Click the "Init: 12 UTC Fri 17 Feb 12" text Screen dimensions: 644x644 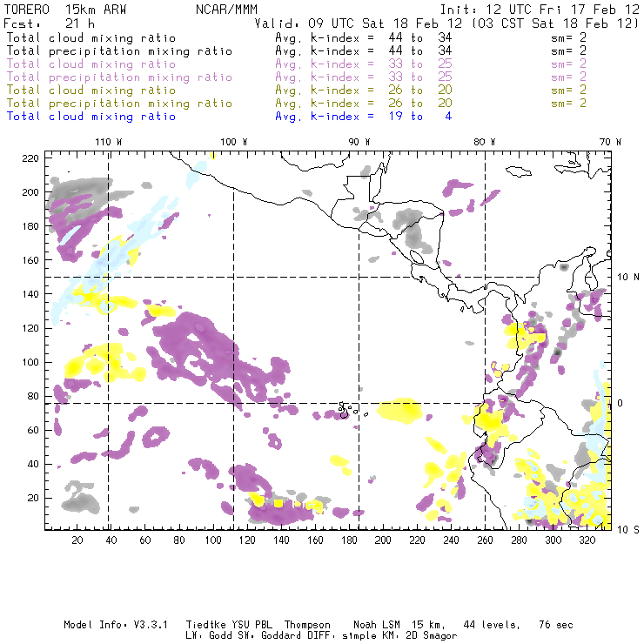[540, 9]
